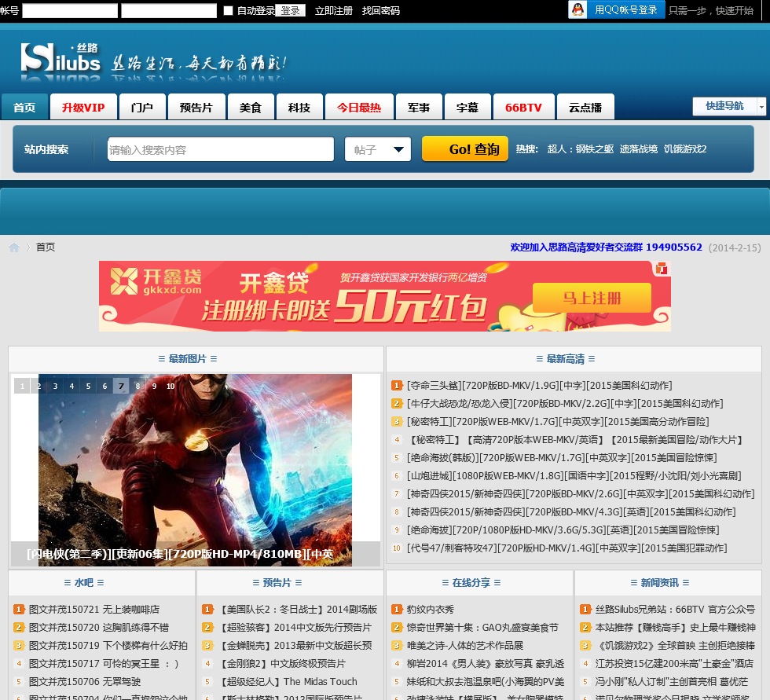Image resolution: width=770 pixels, height=700 pixels.
Task: Open the 首页 tab
Action: [24, 107]
